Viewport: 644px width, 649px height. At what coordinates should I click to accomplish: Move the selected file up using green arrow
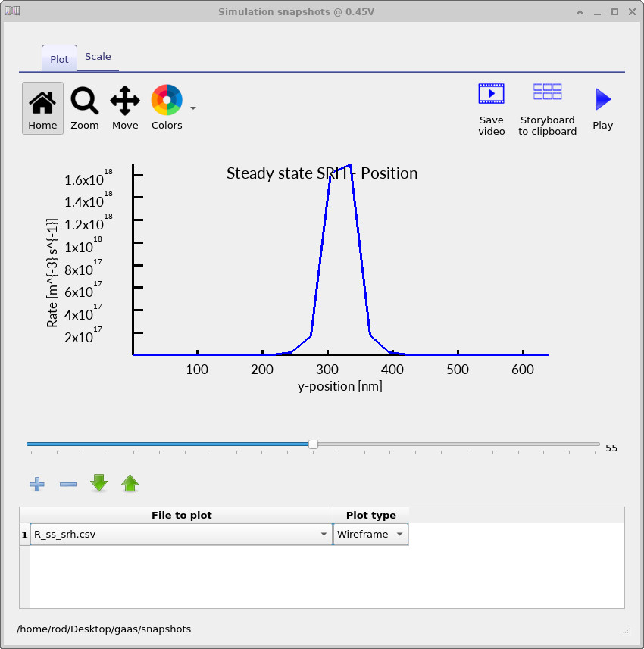pyautogui.click(x=130, y=483)
